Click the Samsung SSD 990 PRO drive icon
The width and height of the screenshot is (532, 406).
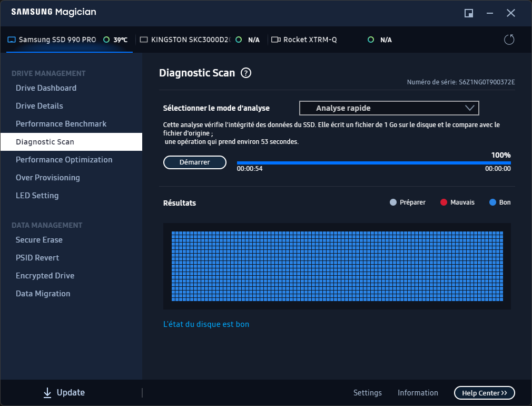(12, 40)
